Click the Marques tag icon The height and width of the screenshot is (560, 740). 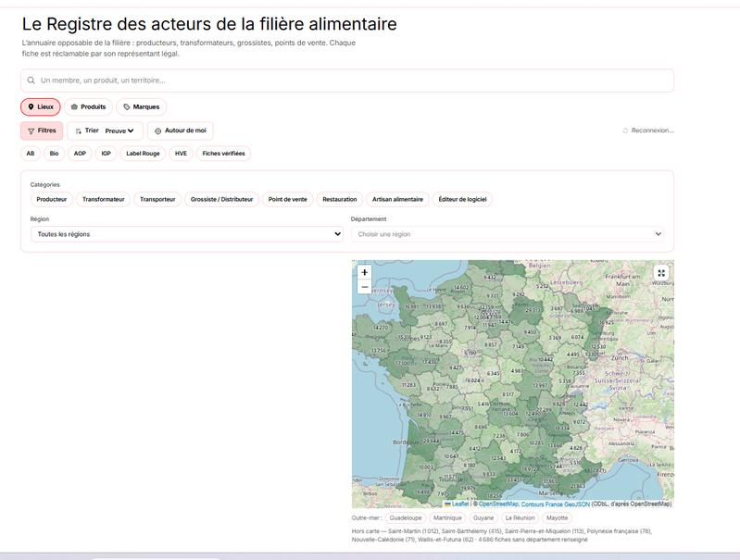[127, 107]
